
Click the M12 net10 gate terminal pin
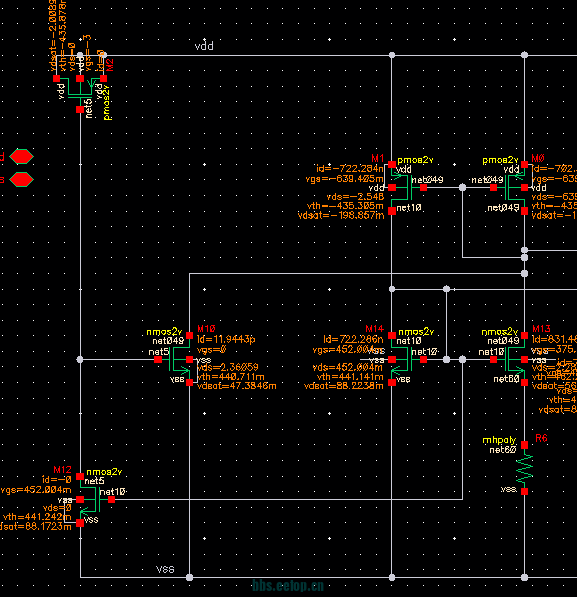pos(112,500)
